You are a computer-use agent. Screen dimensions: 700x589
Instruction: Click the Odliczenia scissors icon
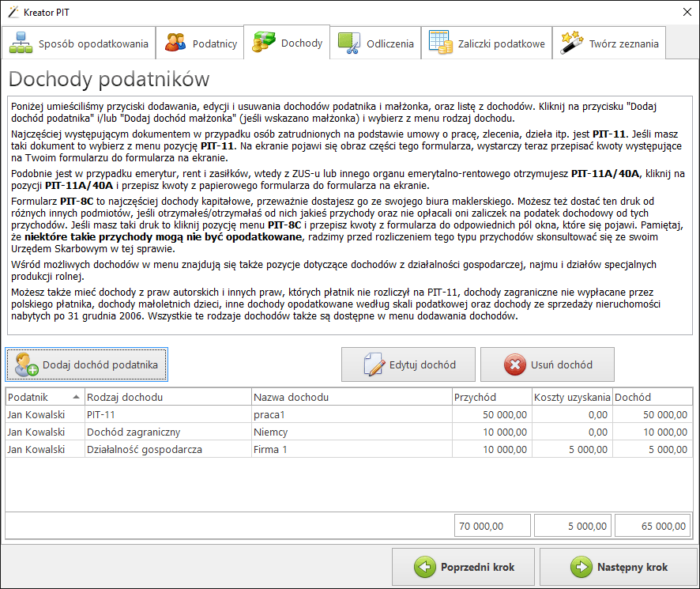pos(349,43)
